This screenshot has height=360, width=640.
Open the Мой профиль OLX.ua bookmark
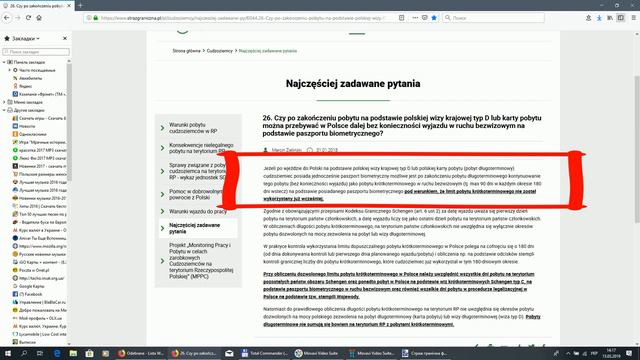point(37,318)
